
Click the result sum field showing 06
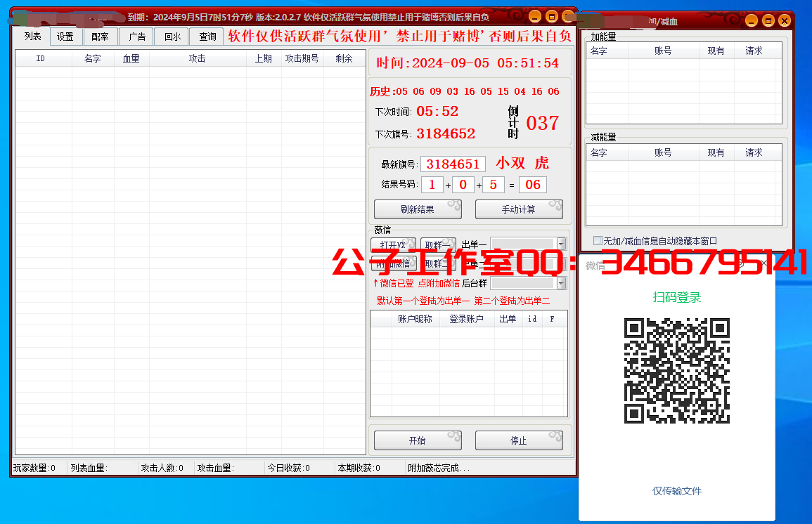point(533,185)
